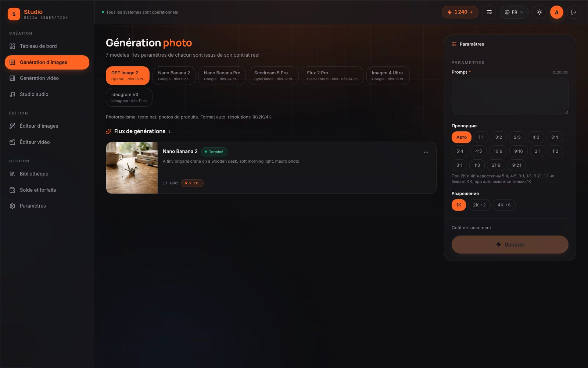Click the Nano Banana 2 card title
588x368 pixels.
pos(180,151)
